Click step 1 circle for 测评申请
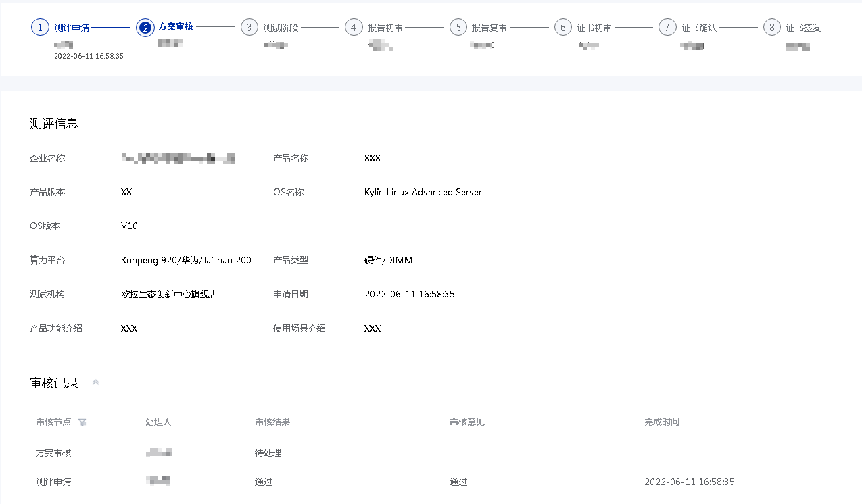 [41, 28]
